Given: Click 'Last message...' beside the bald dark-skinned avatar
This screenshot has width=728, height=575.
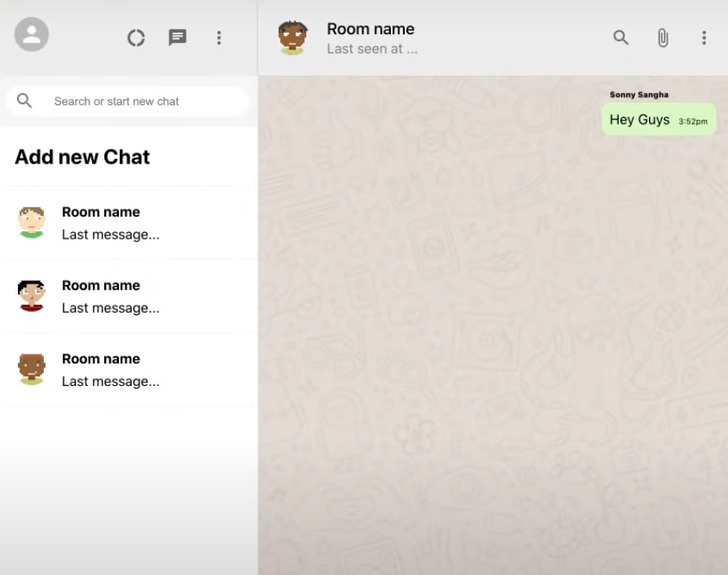Looking at the screenshot, I should pyautogui.click(x=111, y=381).
